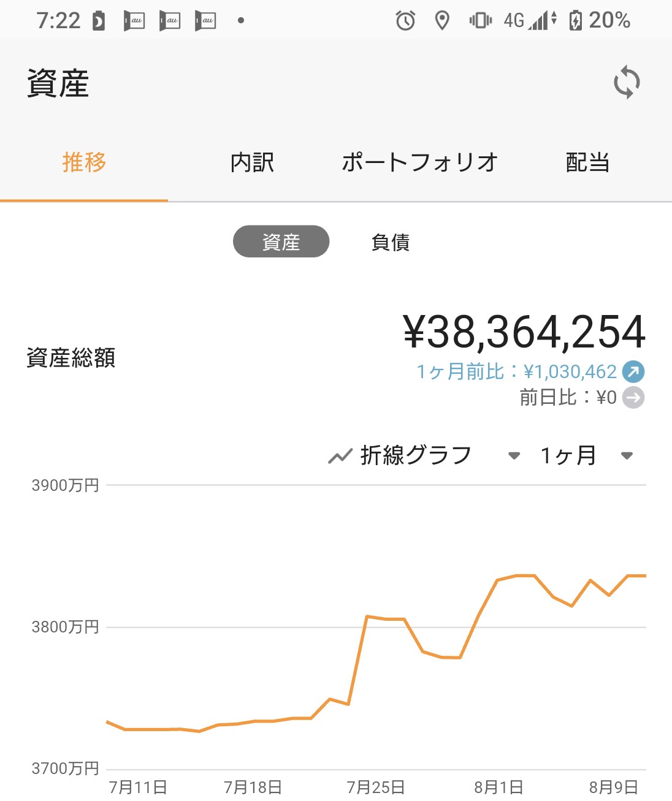Image resolution: width=672 pixels, height=801 pixels.
Task: Tap the refresh sync icon
Action: (x=627, y=82)
